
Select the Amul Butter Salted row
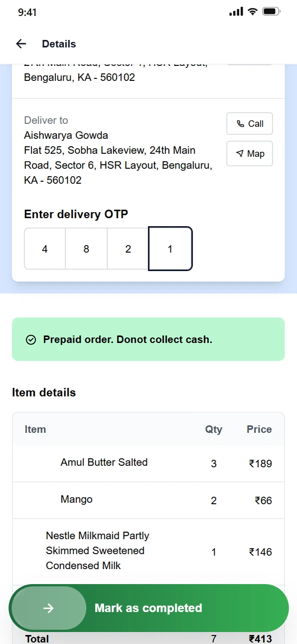click(x=148, y=463)
